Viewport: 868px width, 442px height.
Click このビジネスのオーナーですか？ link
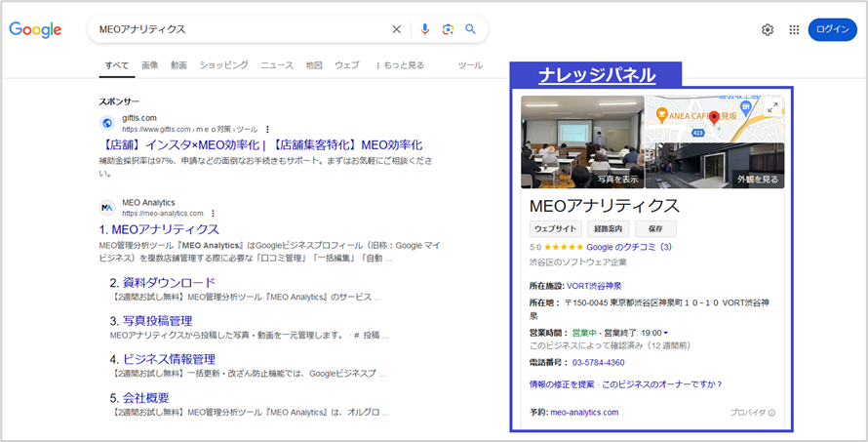pos(662,383)
